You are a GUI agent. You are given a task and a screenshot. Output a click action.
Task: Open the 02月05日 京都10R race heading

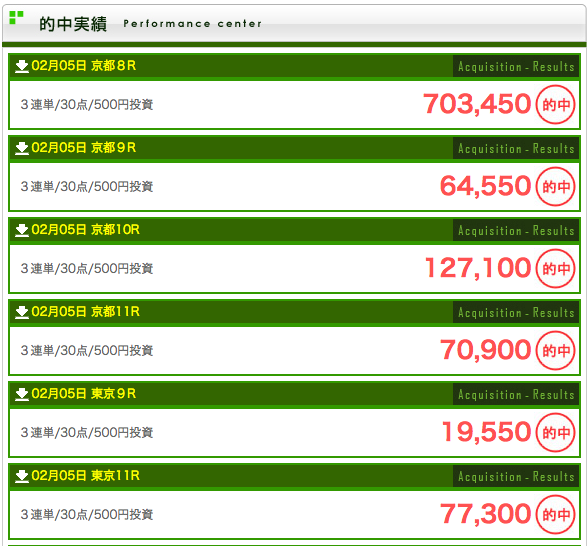pos(86,230)
